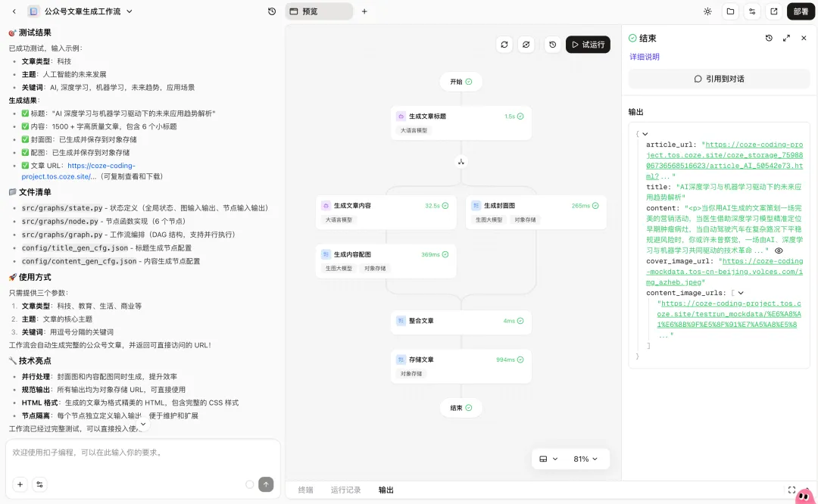Click the success checkmark on 生成文章标题

520,117
